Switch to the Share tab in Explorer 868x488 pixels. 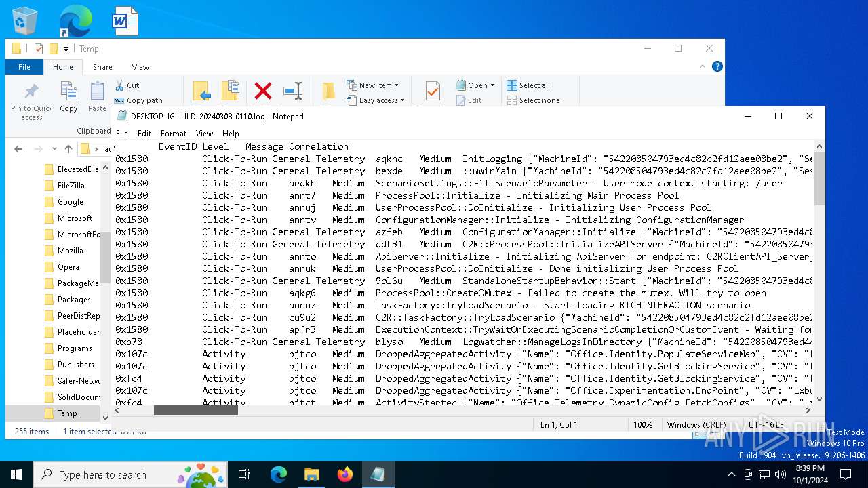click(x=102, y=67)
